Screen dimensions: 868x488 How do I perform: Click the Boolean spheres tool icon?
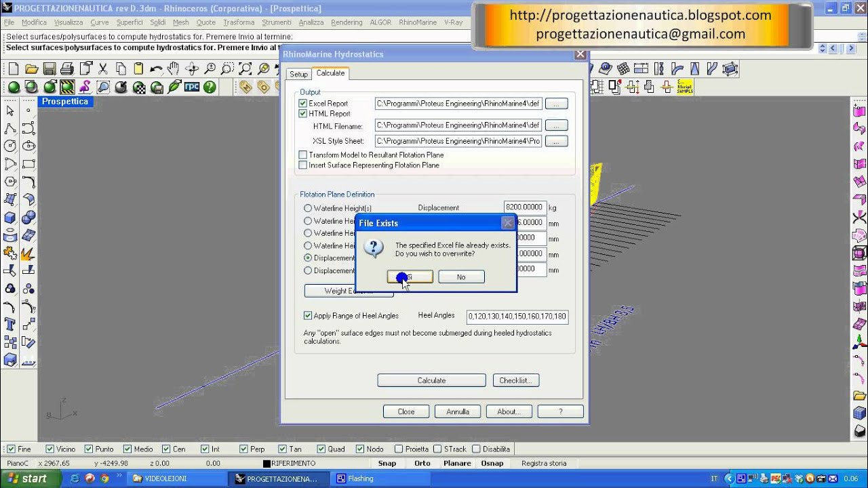[x=28, y=218]
